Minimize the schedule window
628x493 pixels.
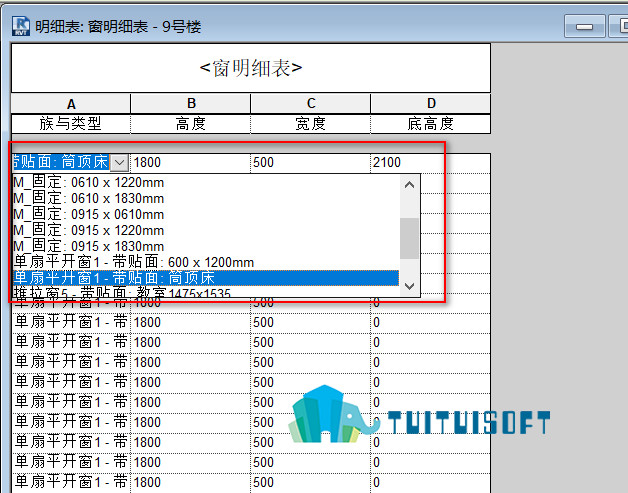[584, 26]
